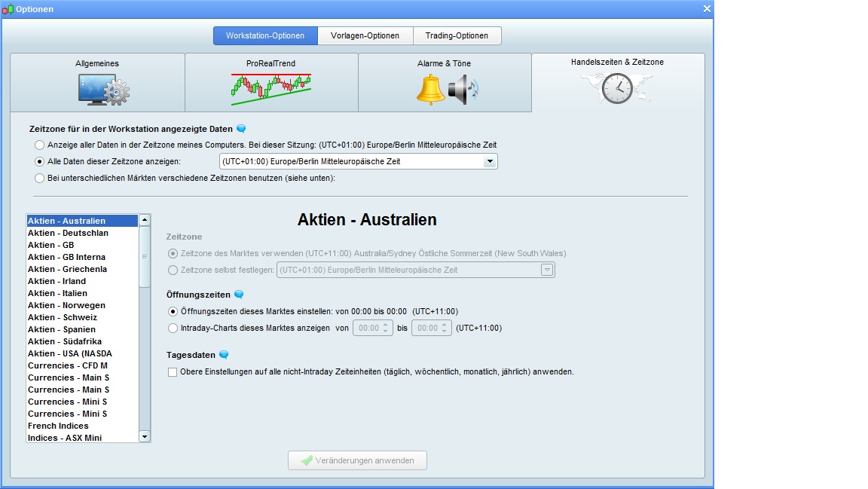Viewport: 868px width, 489px height.
Task: Select Aktien - Südafrika in list
Action: tap(82, 341)
